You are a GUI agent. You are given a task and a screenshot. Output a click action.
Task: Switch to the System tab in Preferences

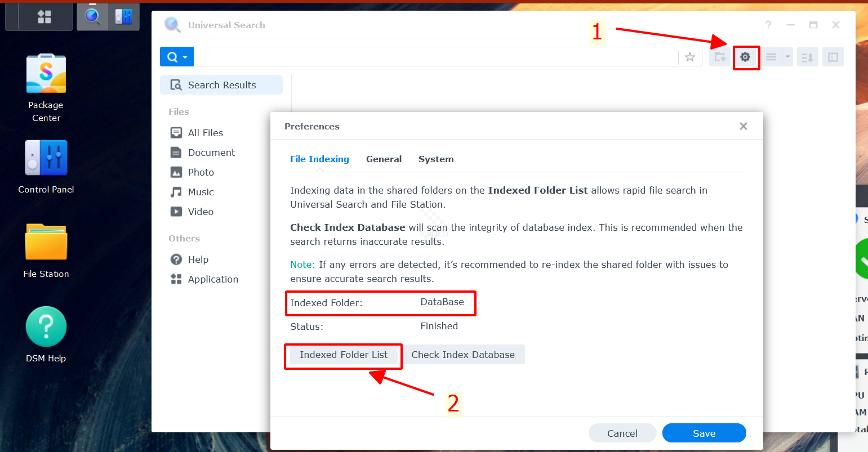[435, 159]
